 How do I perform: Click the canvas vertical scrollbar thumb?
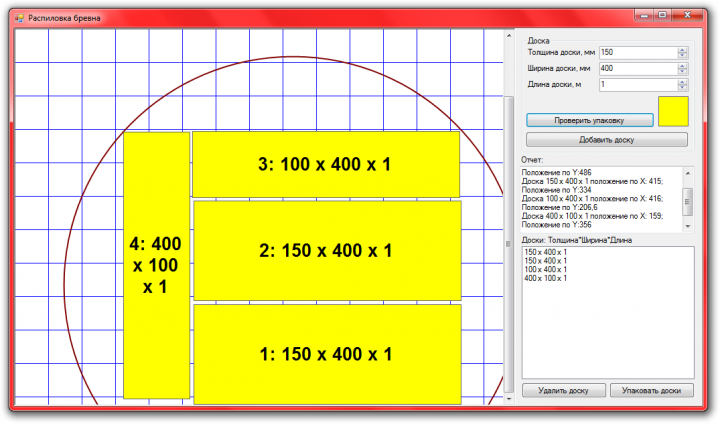pos(509,244)
